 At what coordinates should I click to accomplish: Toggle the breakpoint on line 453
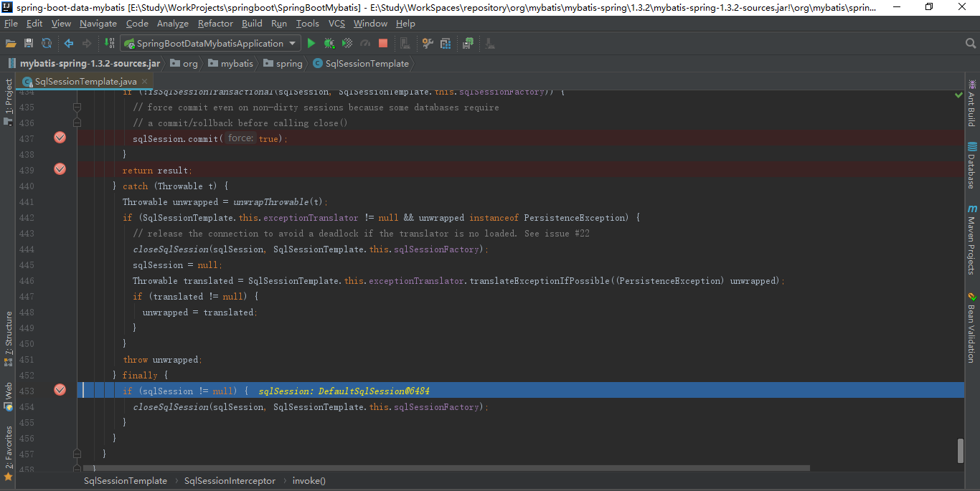pos(60,390)
